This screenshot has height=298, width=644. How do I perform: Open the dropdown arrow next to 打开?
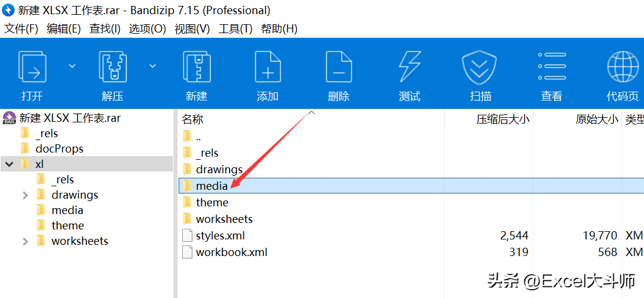click(72, 66)
